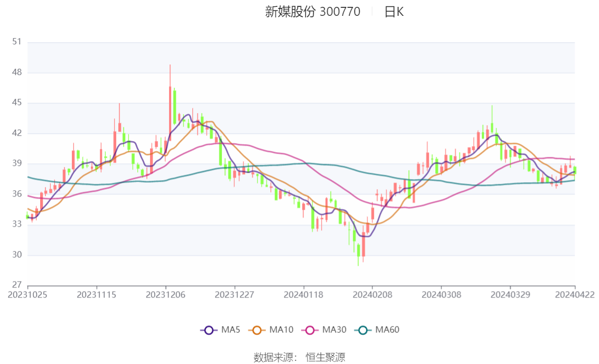Click the teal MA60 legend circle marker

pyautogui.click(x=363, y=330)
